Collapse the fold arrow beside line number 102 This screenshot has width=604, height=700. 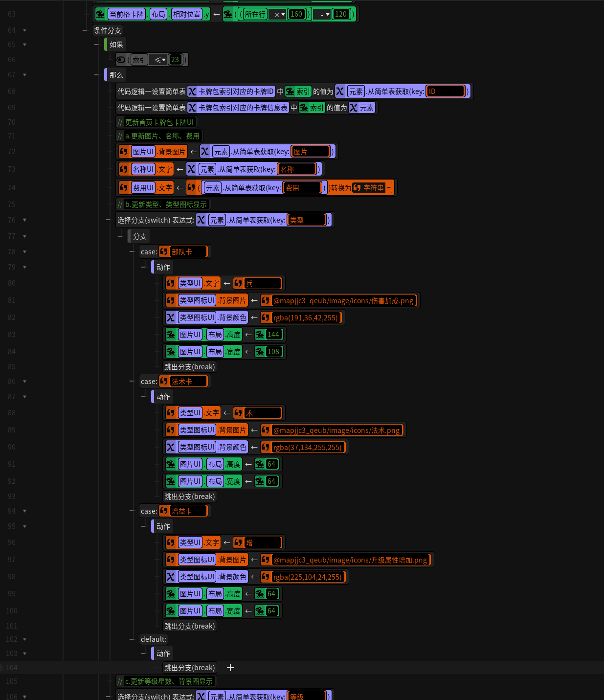click(24, 639)
